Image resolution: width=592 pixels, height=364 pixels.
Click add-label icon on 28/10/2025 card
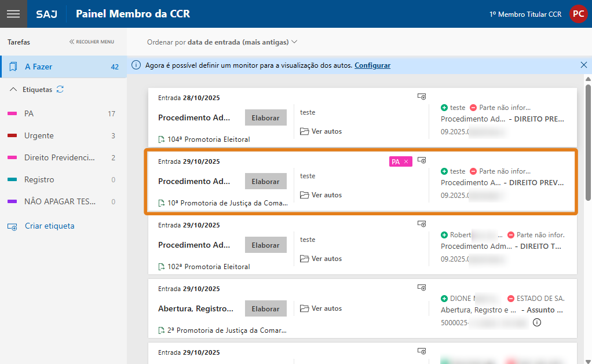[422, 97]
